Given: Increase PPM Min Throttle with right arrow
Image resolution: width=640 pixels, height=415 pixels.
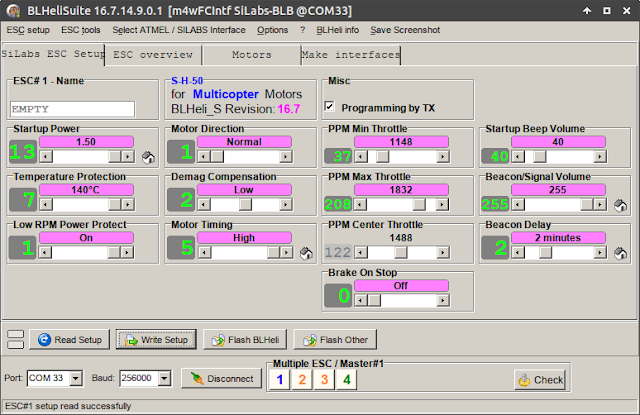Looking at the screenshot, I should [x=443, y=157].
